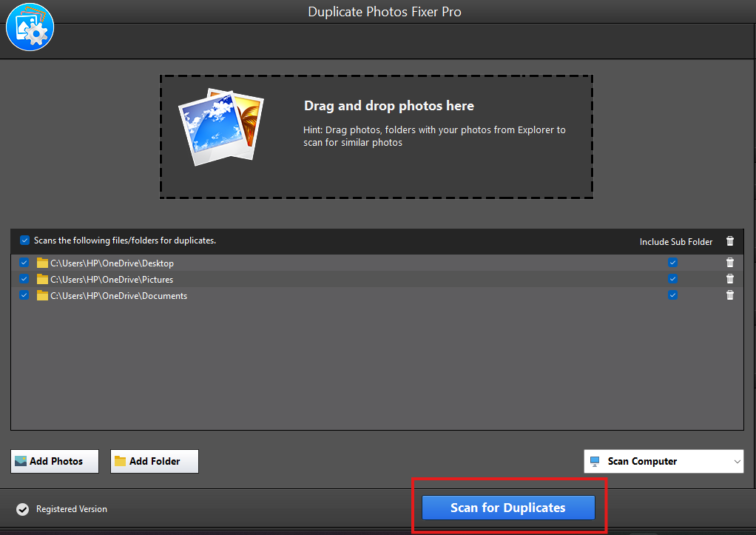The image size is (756, 535).
Task: Toggle Include Sub Folder for Documents
Action: coord(672,295)
